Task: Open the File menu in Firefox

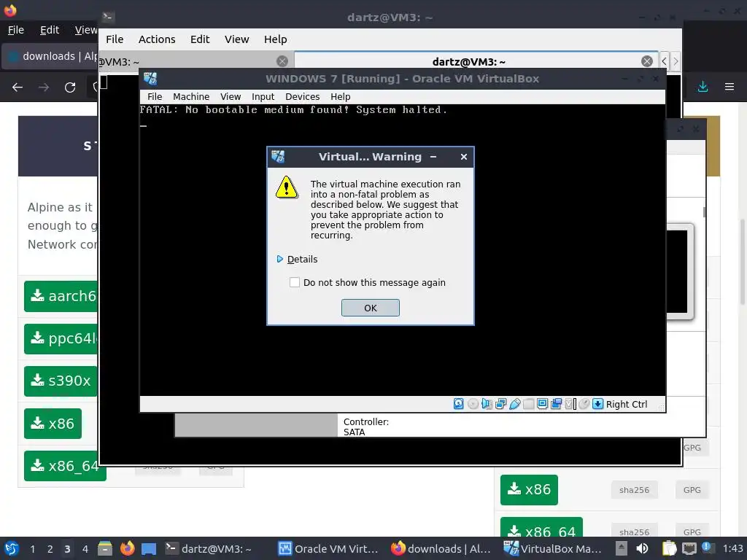Action: coord(16,30)
